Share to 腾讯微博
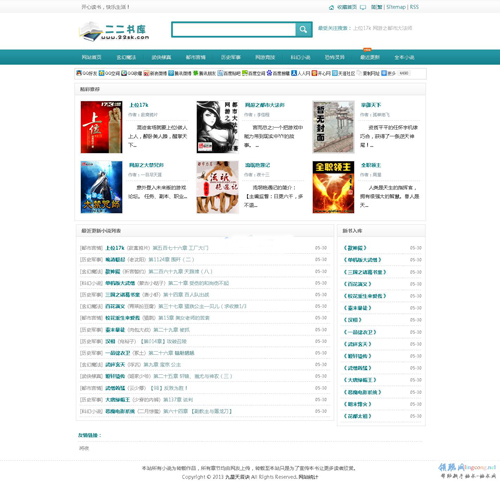Image resolution: width=500 pixels, height=484 pixels. coord(180,73)
